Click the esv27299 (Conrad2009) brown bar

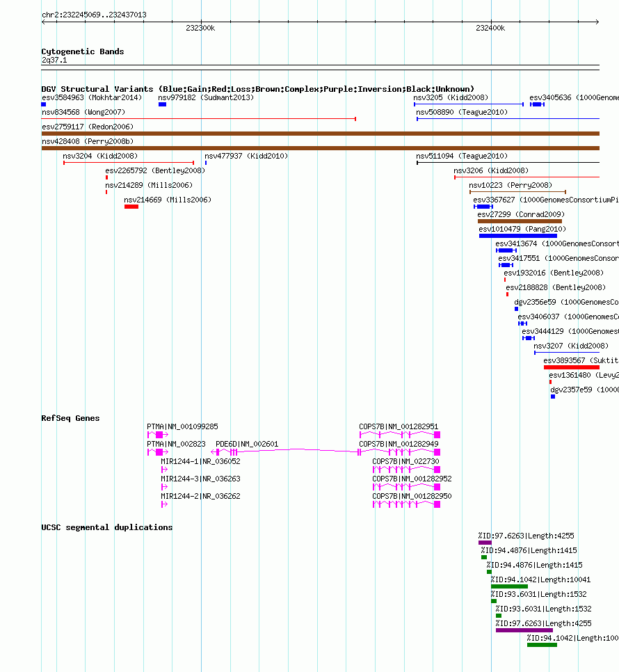click(520, 222)
